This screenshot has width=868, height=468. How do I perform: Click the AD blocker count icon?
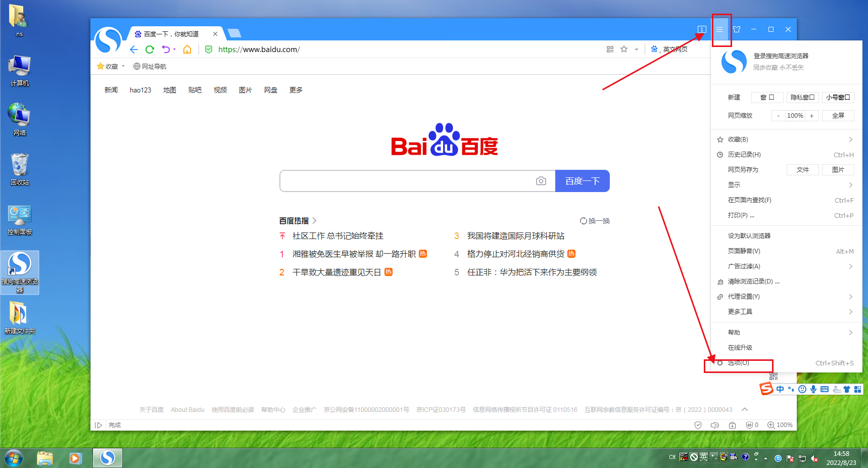point(752,425)
